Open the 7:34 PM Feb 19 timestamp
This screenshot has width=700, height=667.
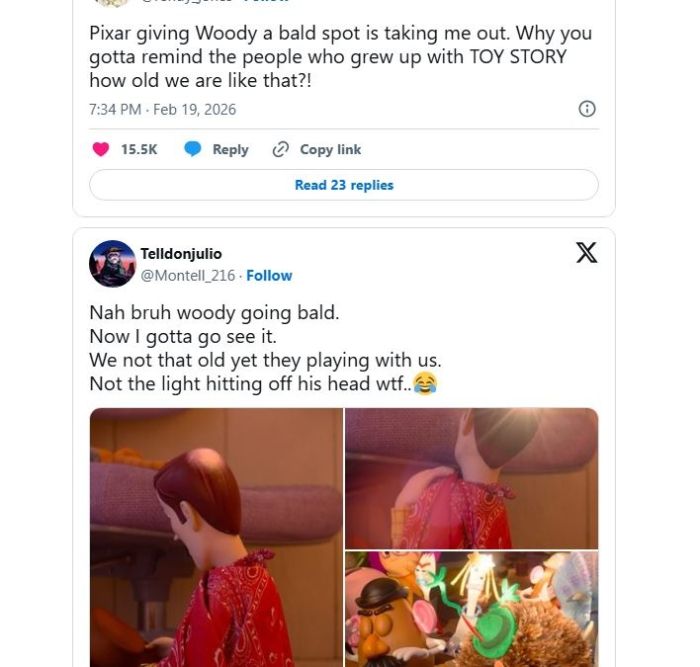click(162, 109)
